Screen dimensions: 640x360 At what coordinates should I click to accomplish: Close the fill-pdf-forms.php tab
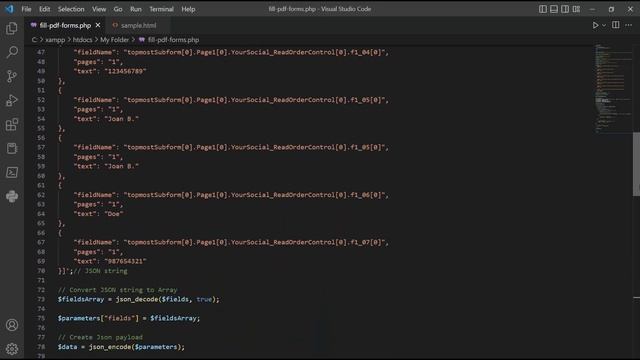98,25
